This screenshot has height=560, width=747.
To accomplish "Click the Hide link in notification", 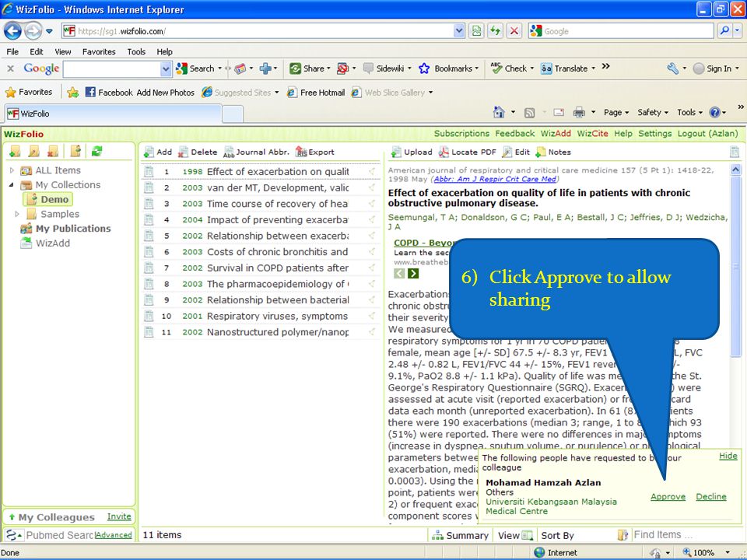I will pos(728,456).
